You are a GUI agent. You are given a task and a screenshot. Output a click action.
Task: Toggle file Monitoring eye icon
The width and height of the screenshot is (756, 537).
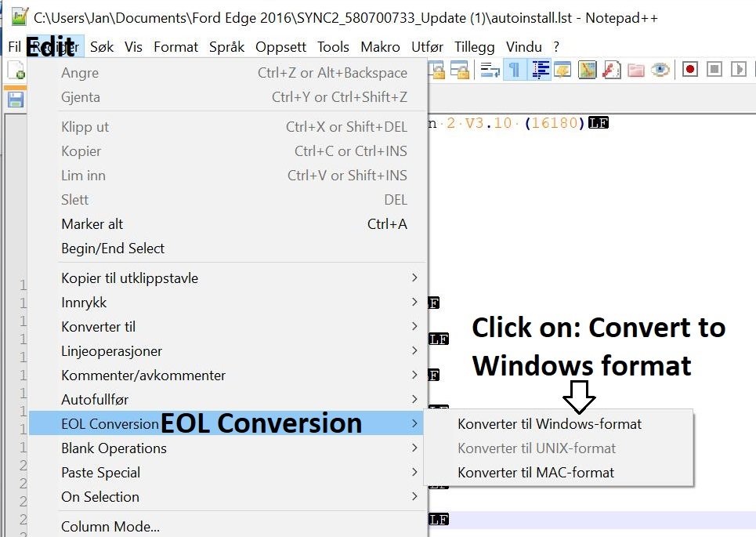tap(660, 71)
